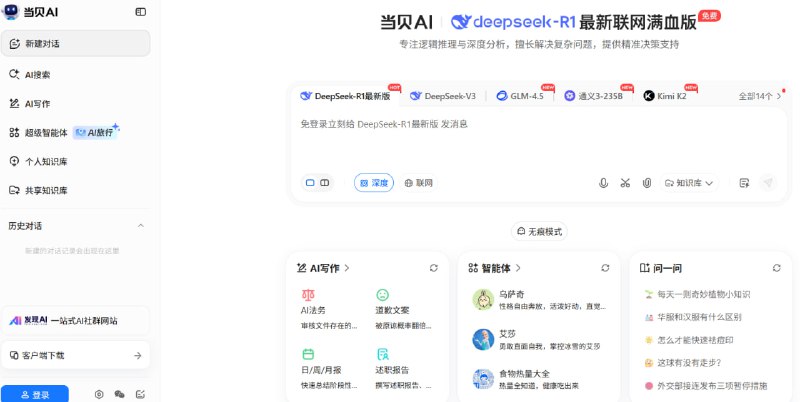This screenshot has height=402, width=800.
Task: Ask 外交部接连发布三项暂停措施
Action: pyautogui.click(x=706, y=386)
